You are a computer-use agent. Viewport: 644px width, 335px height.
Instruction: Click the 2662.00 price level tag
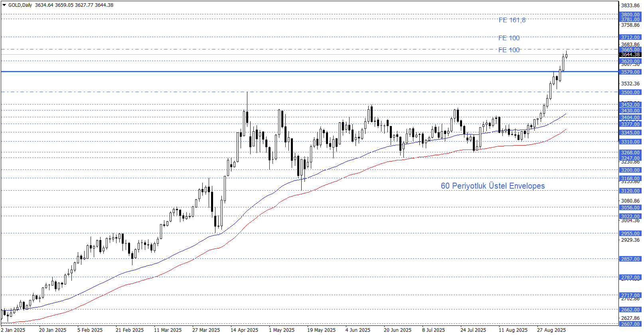(x=630, y=310)
